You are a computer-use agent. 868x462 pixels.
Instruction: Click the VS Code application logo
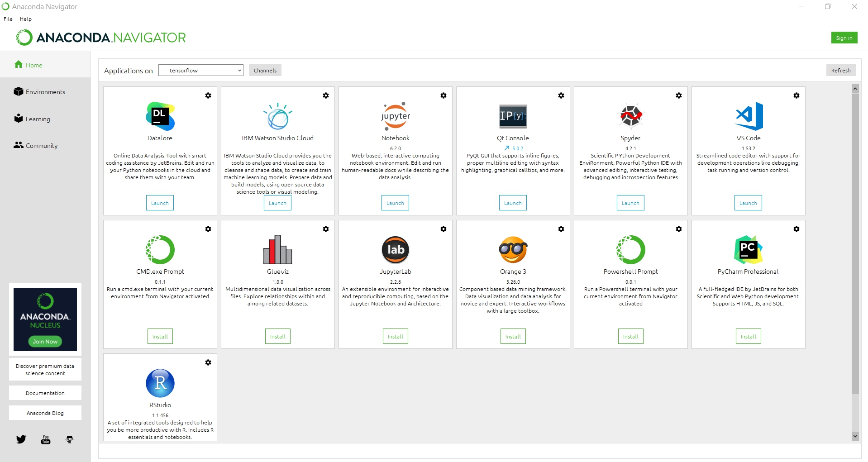click(749, 116)
